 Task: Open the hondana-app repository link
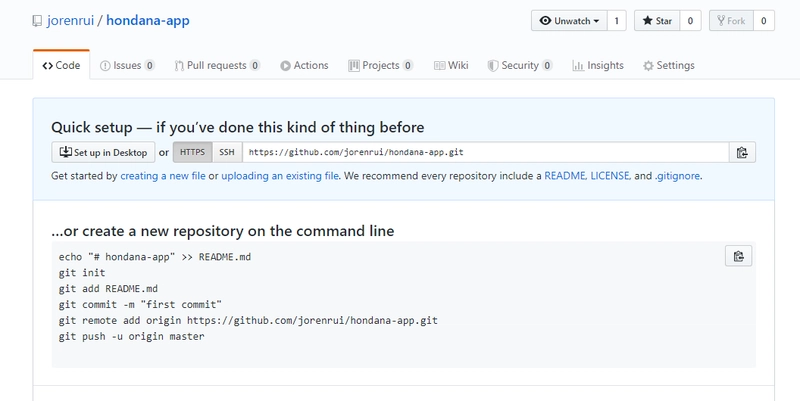coord(148,20)
